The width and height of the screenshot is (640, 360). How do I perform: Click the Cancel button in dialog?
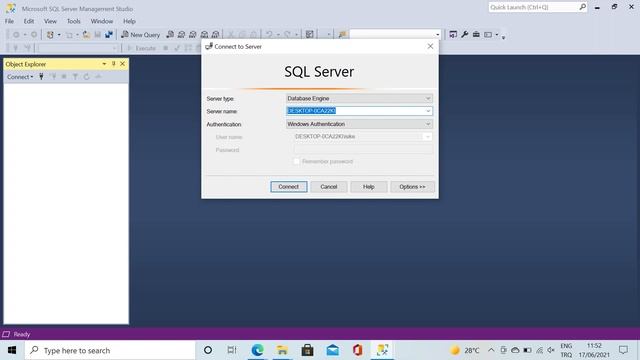329,187
